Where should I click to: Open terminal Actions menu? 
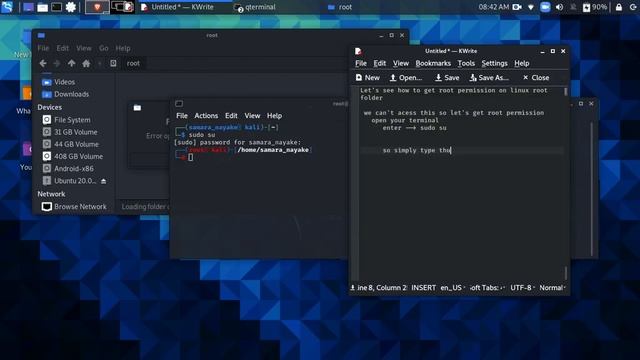[x=206, y=116]
